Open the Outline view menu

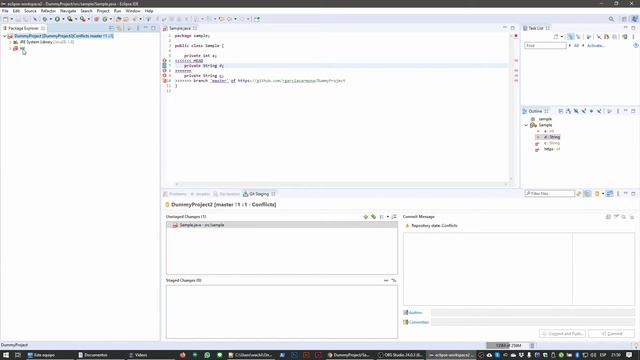pyautogui.click(x=618, y=111)
